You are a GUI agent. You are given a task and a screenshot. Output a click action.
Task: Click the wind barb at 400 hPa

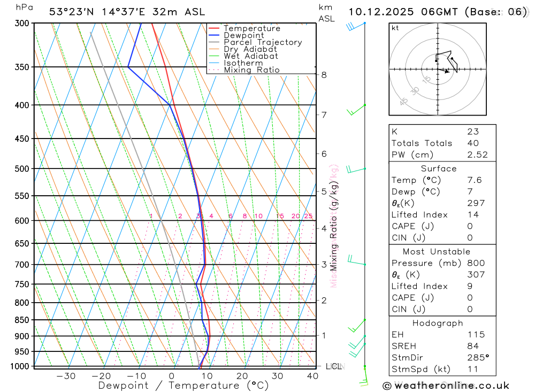pyautogui.click(x=356, y=110)
